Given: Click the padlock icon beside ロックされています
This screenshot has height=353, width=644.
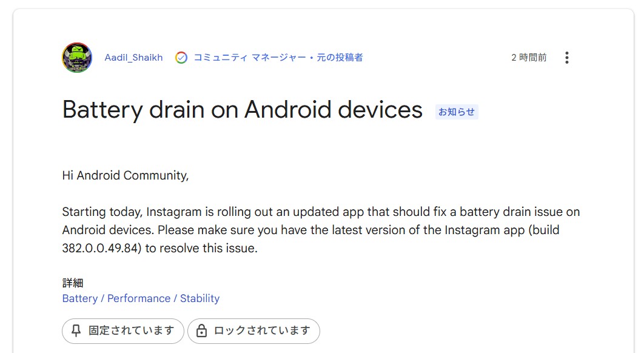Looking at the screenshot, I should pyautogui.click(x=201, y=331).
